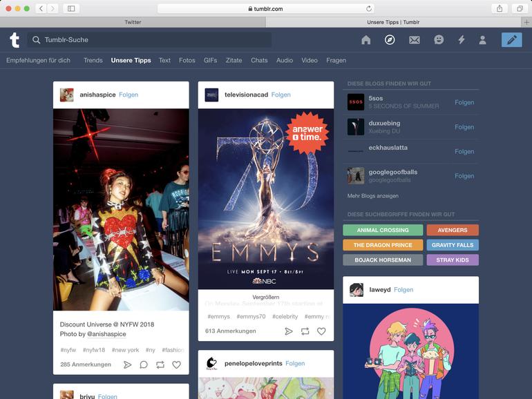Screen dimensions: 532x399
Task: Follow televisionacad via Folgen link
Action: 281,95
